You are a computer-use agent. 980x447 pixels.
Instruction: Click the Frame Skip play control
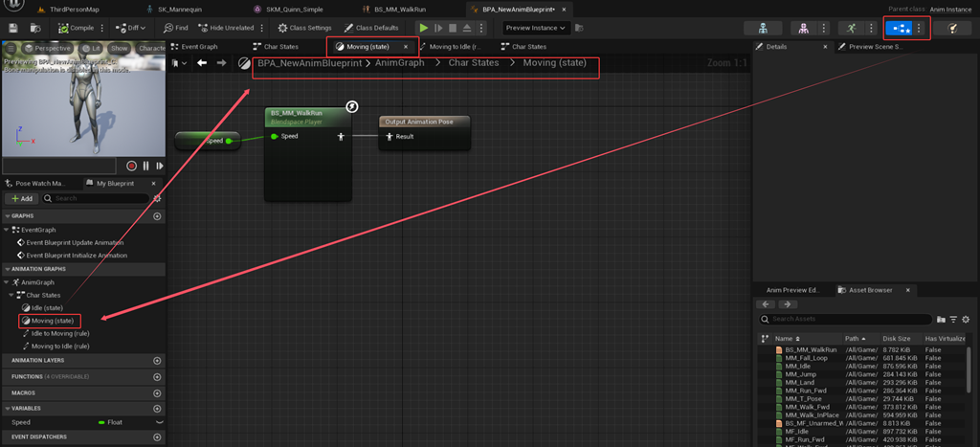tap(438, 28)
